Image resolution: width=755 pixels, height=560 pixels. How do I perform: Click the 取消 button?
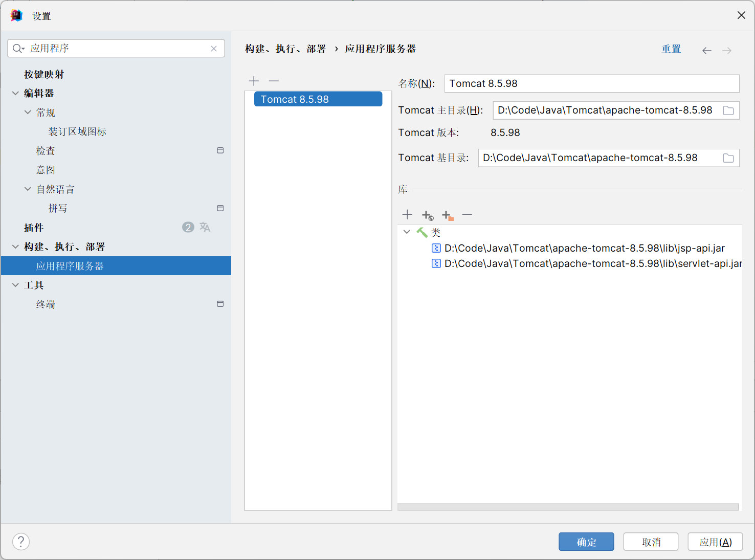tap(651, 542)
